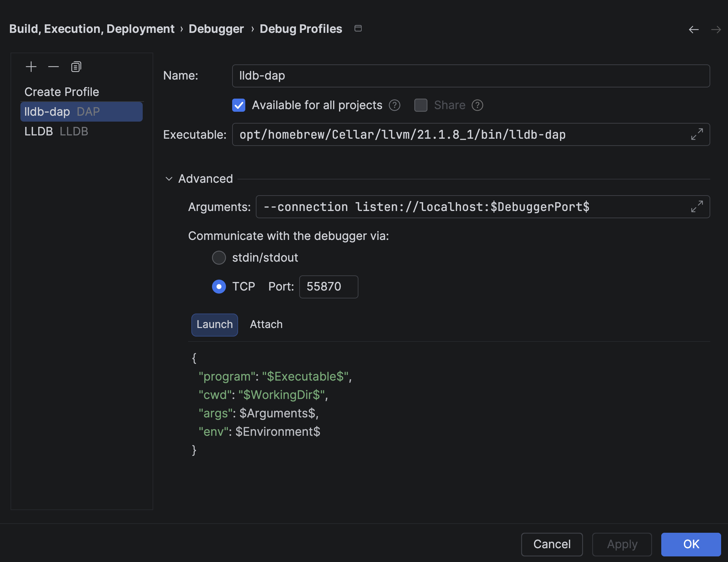Navigate forward with the right arrow
Viewport: 728px width, 562px height.
pyautogui.click(x=716, y=30)
